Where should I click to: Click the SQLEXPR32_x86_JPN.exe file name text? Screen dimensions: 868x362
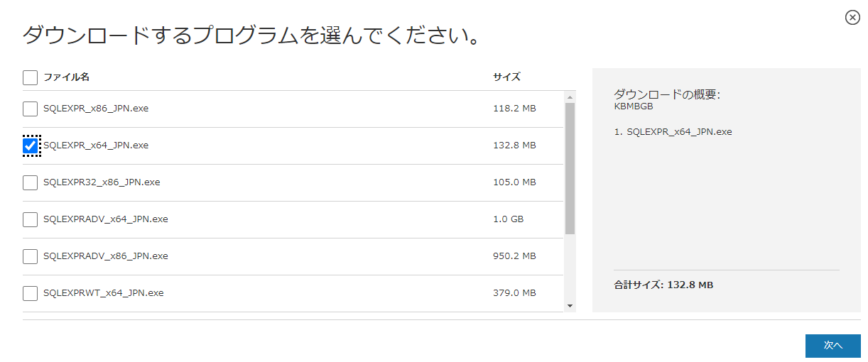[102, 182]
